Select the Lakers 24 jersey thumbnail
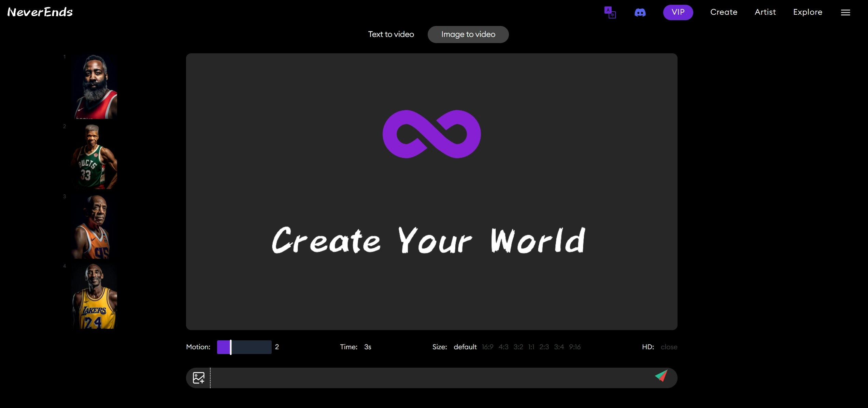 [95, 296]
